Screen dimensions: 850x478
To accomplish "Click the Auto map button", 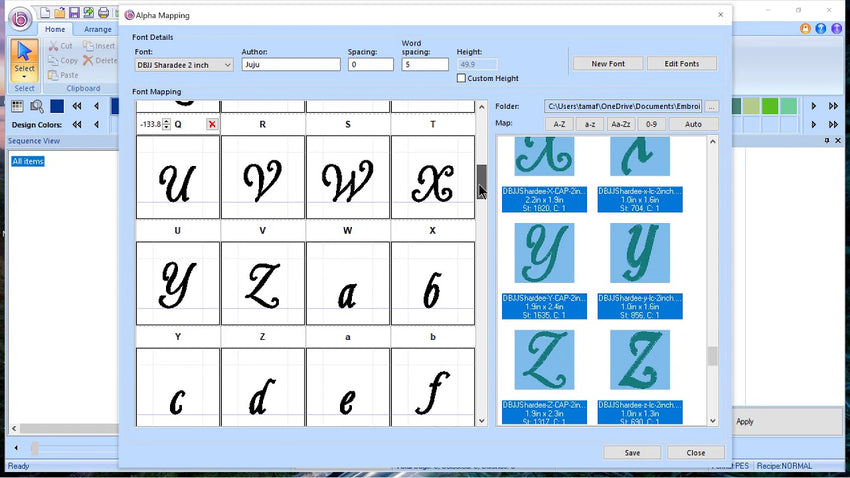I will pyautogui.click(x=693, y=124).
